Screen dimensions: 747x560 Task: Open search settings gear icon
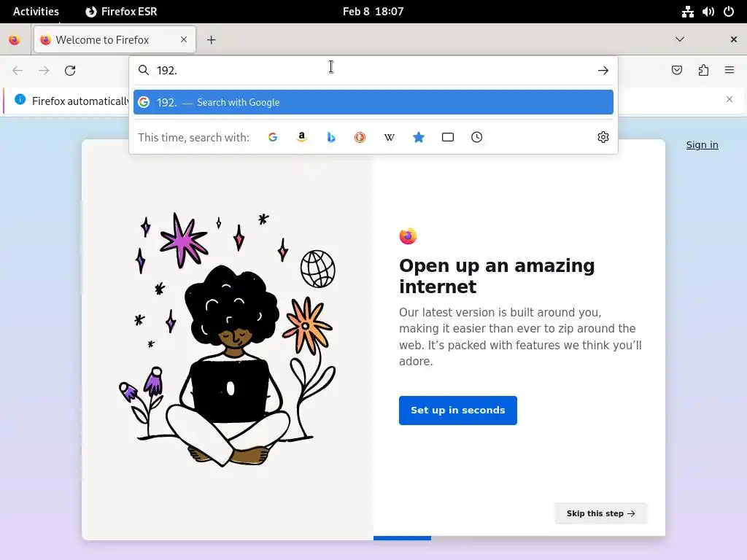point(603,137)
